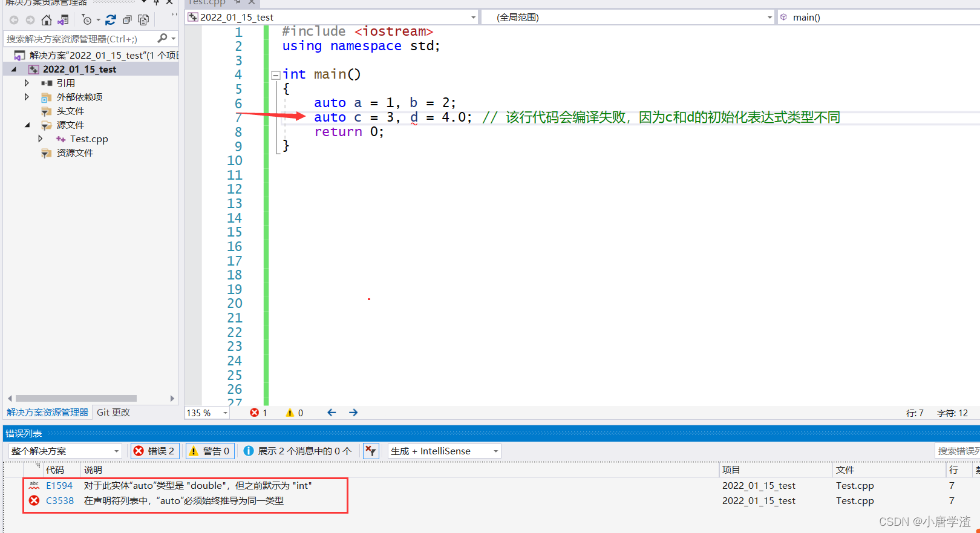Click the editor error count indicator
The width and height of the screenshot is (980, 533).
[258, 413]
